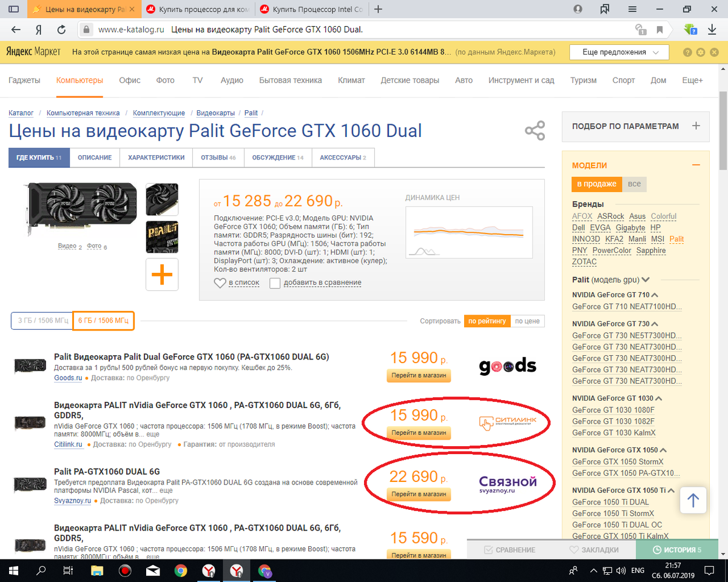Click 'Перейти в магазин' for Svyaznoy offer
Image resolution: width=728 pixels, height=582 pixels.
click(419, 495)
